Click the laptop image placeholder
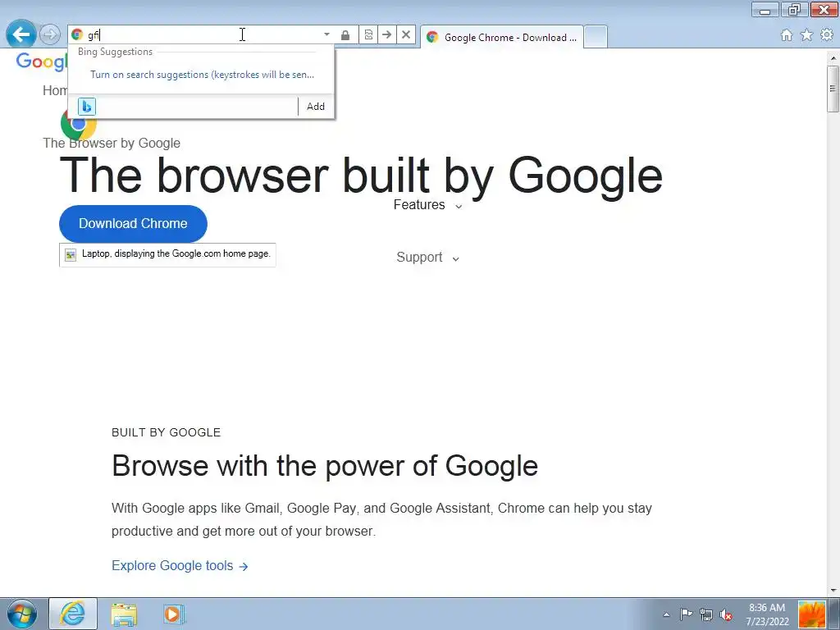The height and width of the screenshot is (630, 840). pyautogui.click(x=167, y=254)
